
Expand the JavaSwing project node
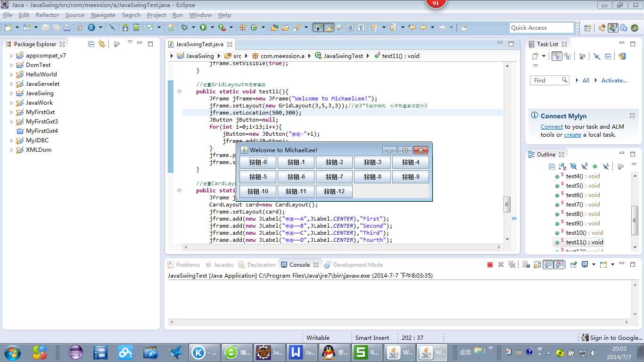(12, 93)
